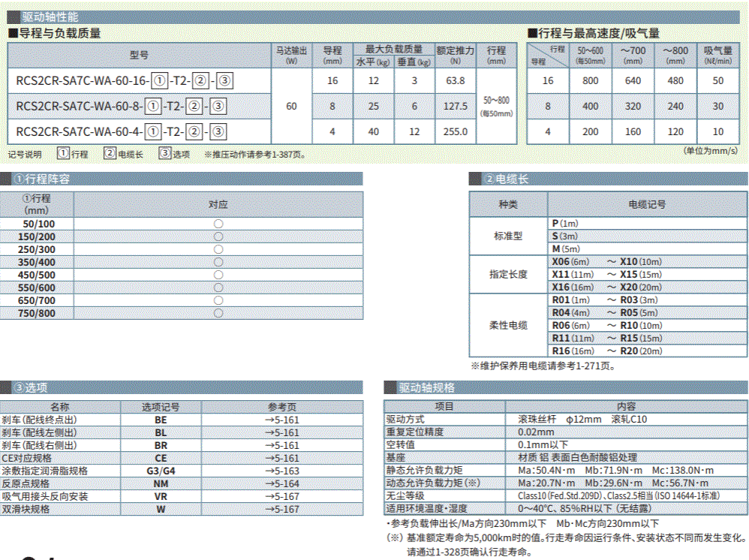749x560 pixels.
Task: Click 驱动方式 specification row label
Action: tap(405, 419)
